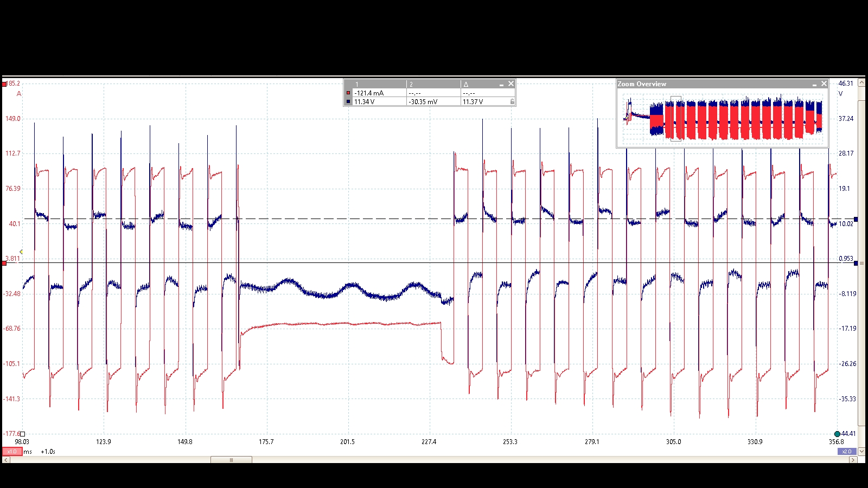Image resolution: width=868 pixels, height=488 pixels.
Task: Close the ruler measurements legend
Action: (x=510, y=84)
